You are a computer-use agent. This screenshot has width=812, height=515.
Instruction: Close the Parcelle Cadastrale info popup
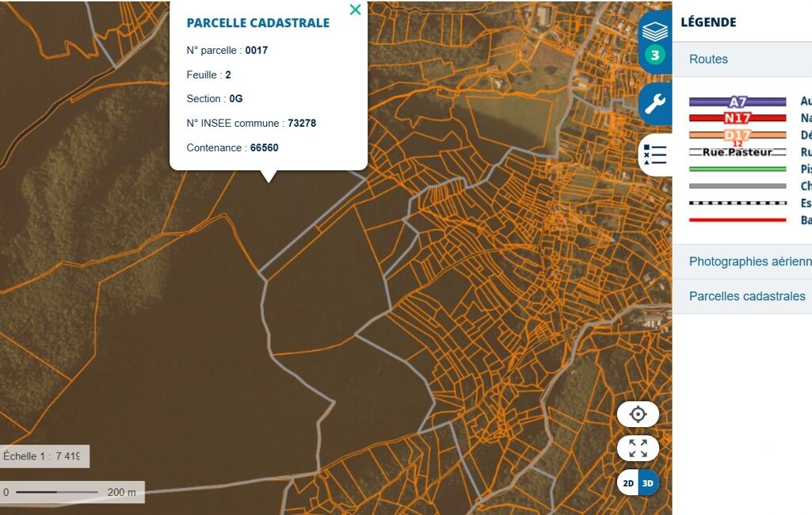click(355, 10)
